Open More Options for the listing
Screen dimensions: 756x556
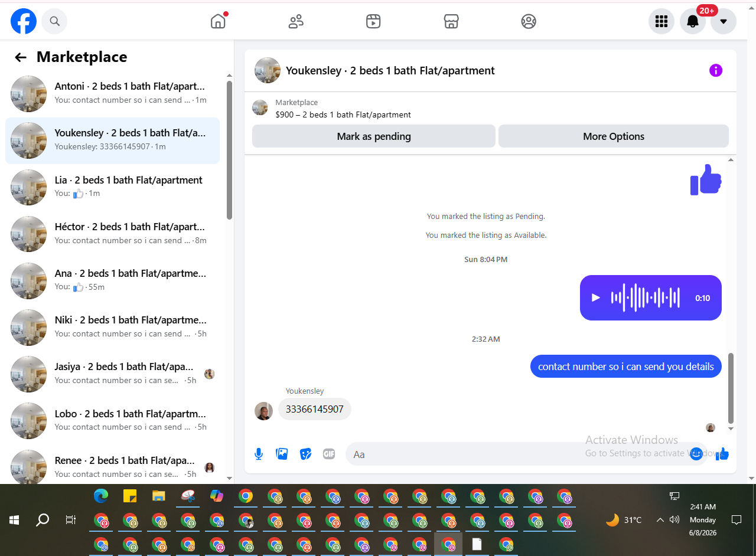(614, 136)
